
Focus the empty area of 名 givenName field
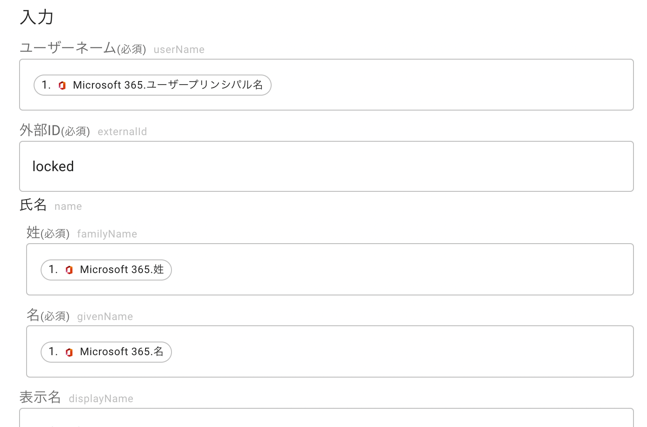[402, 352]
